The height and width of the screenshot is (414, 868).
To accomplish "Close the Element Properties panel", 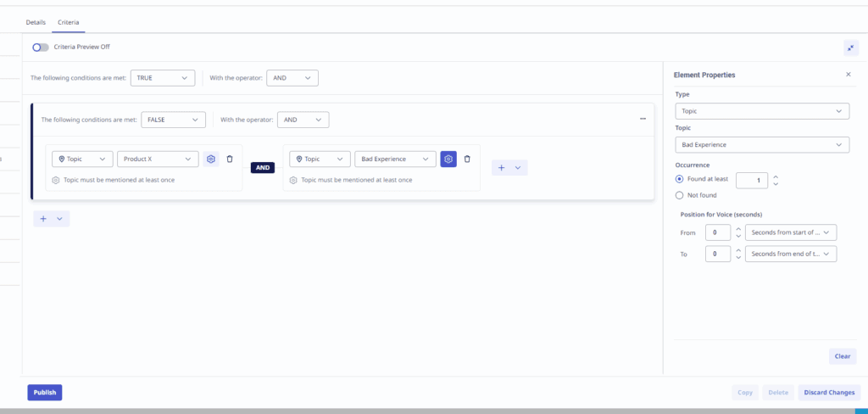I will coord(849,75).
